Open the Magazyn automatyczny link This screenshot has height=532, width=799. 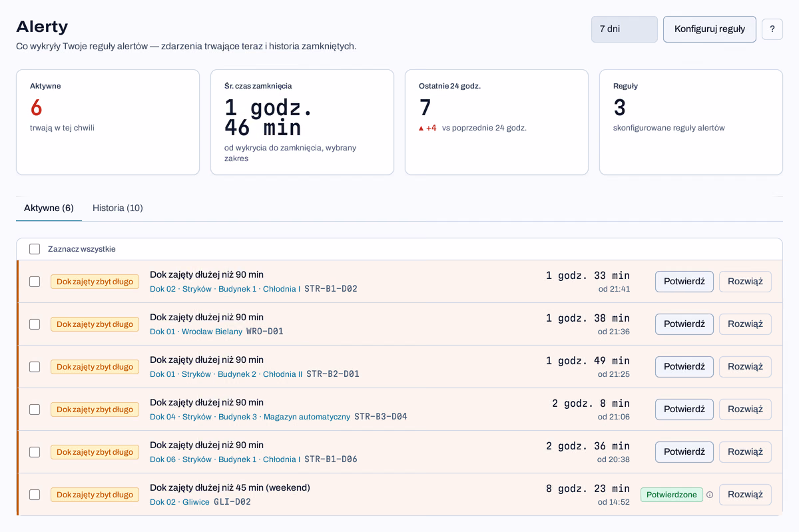[307, 417]
